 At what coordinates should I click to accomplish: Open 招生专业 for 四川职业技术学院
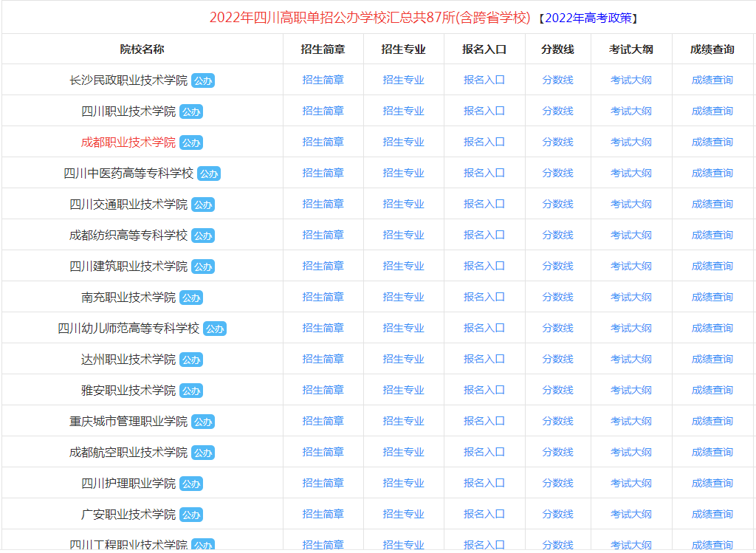[x=404, y=111]
